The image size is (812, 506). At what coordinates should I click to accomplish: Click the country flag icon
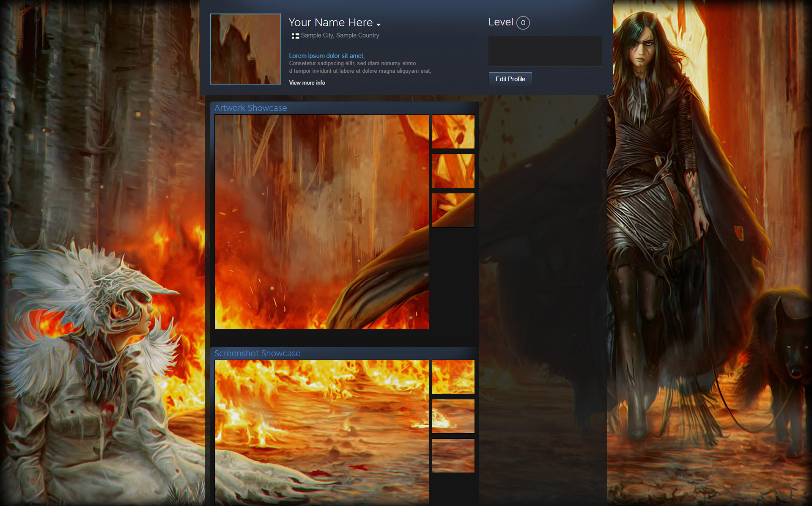[295, 36]
